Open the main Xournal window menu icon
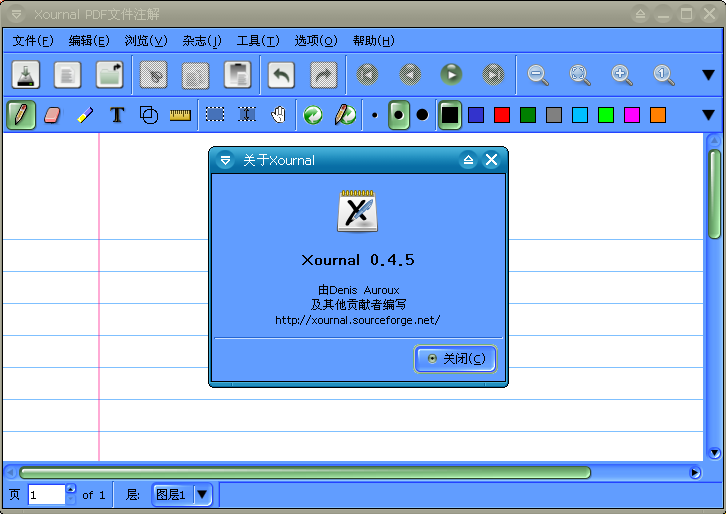 tap(16, 14)
